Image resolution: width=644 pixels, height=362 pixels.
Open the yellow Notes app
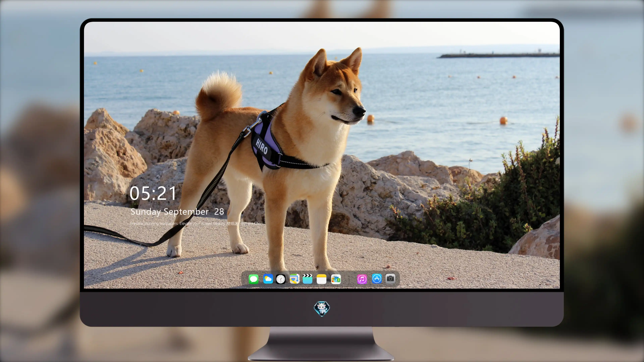click(x=321, y=279)
